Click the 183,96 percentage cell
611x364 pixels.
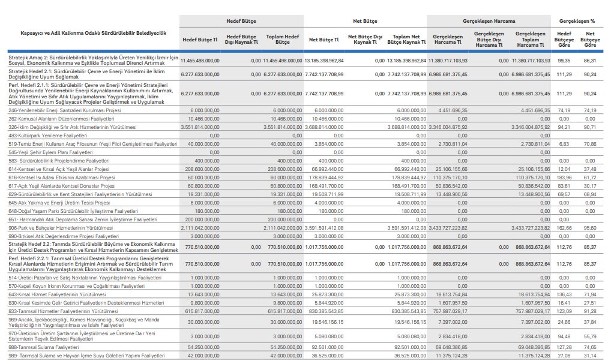point(564,178)
